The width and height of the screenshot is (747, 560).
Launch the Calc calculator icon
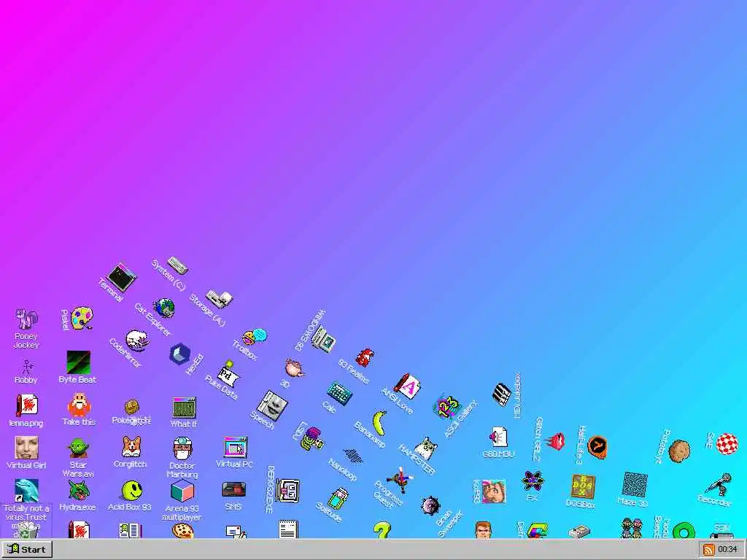(x=340, y=394)
